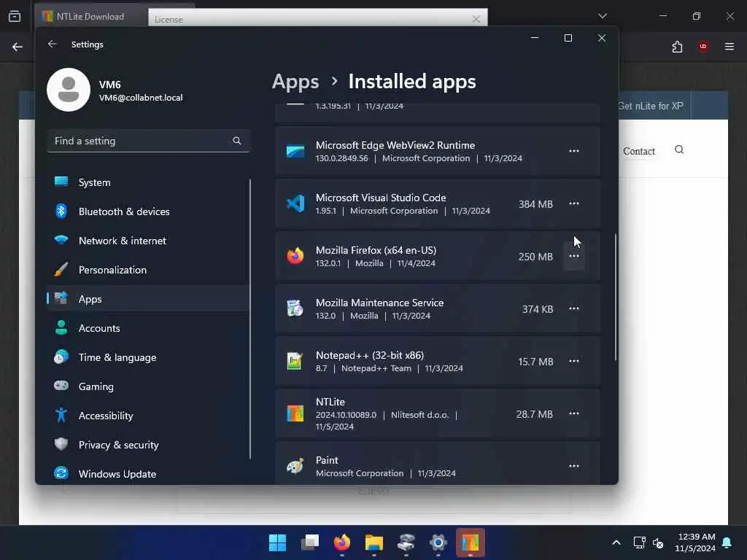Click the Paint app icon

point(295,466)
